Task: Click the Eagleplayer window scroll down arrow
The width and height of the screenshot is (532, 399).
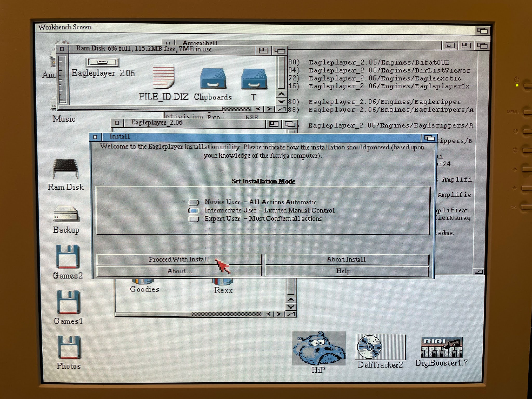Action: click(291, 307)
